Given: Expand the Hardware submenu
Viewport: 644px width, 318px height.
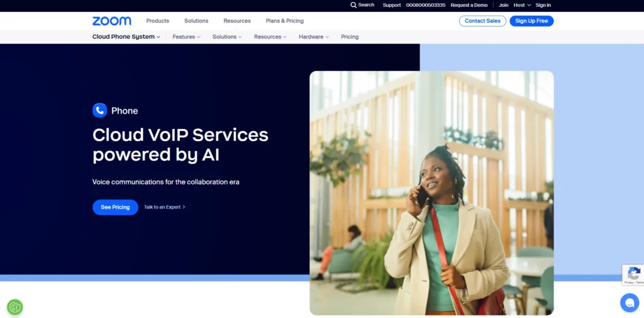Looking at the screenshot, I should [314, 37].
